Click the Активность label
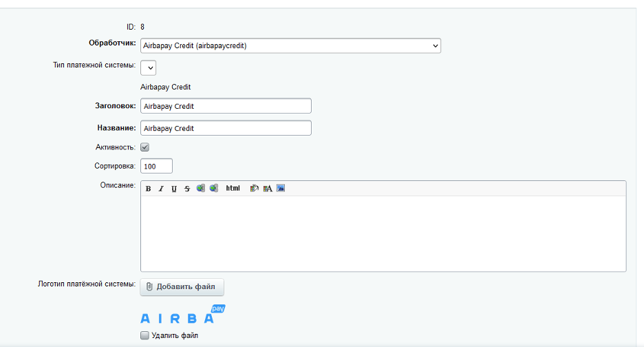Image resolution: width=644 pixels, height=347 pixels. coord(116,147)
